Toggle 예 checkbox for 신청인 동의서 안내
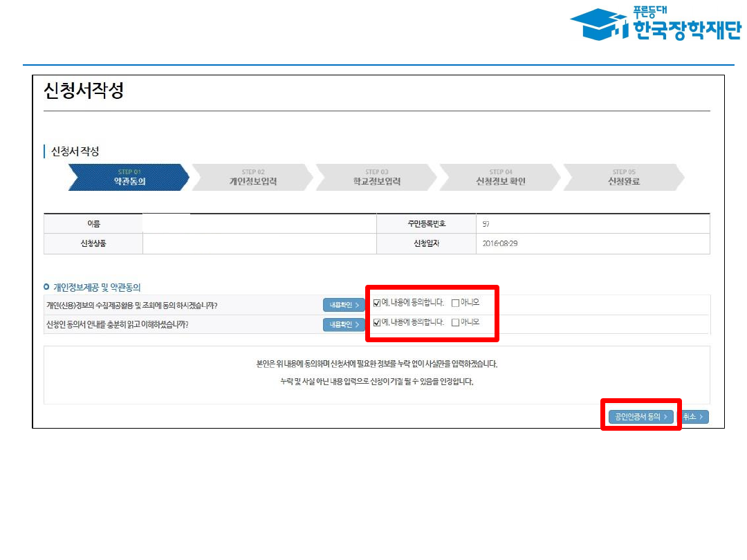The image size is (747, 560). (x=377, y=323)
